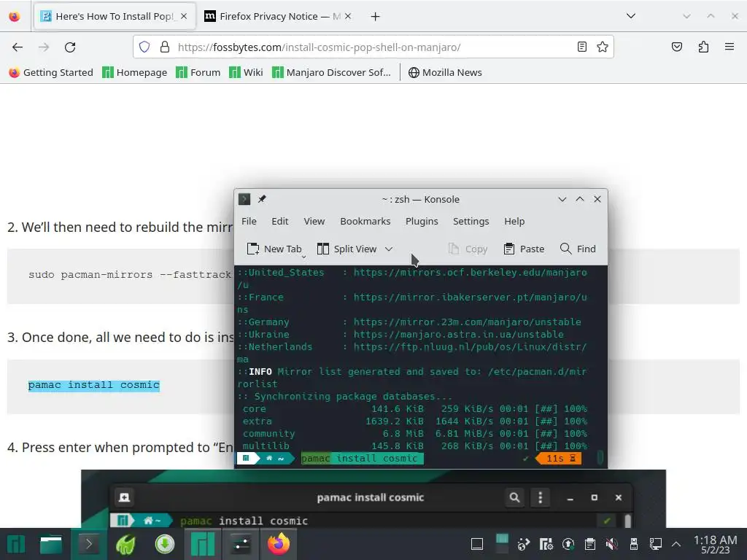Open Konsole Bookmarks menu

[365, 222]
